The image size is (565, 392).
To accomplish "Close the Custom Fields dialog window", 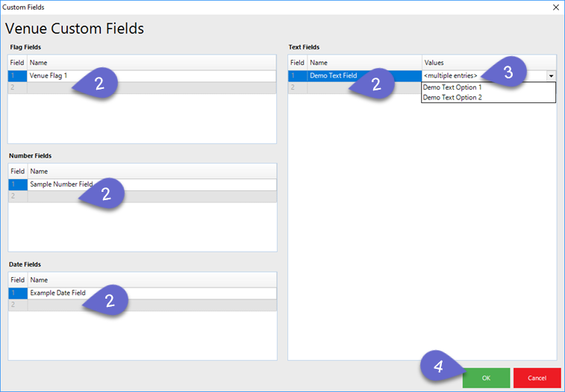I will [555, 7].
